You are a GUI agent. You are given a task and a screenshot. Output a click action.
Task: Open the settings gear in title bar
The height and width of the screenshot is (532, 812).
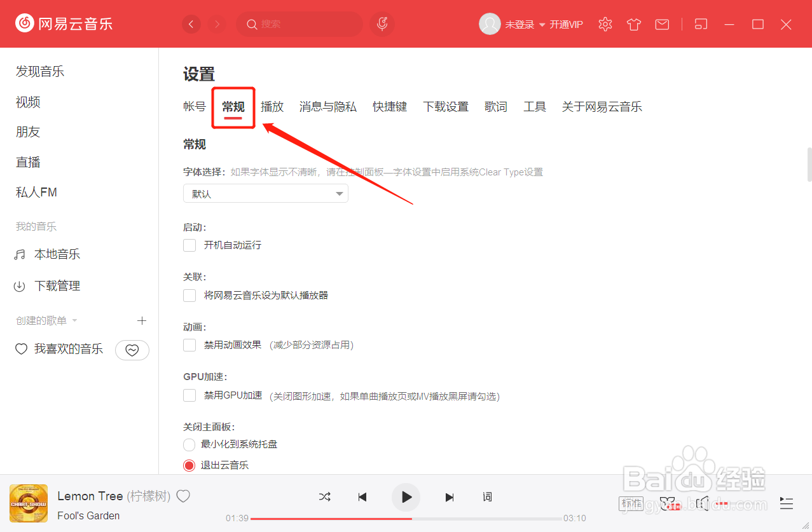click(x=605, y=24)
